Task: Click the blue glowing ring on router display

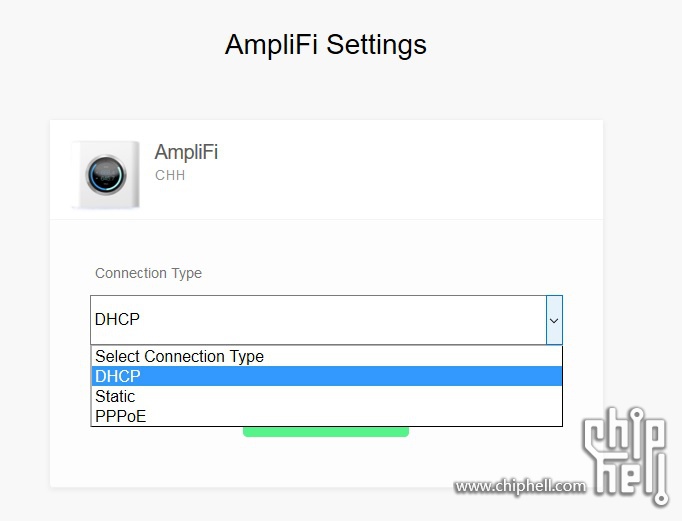Action: pos(106,175)
